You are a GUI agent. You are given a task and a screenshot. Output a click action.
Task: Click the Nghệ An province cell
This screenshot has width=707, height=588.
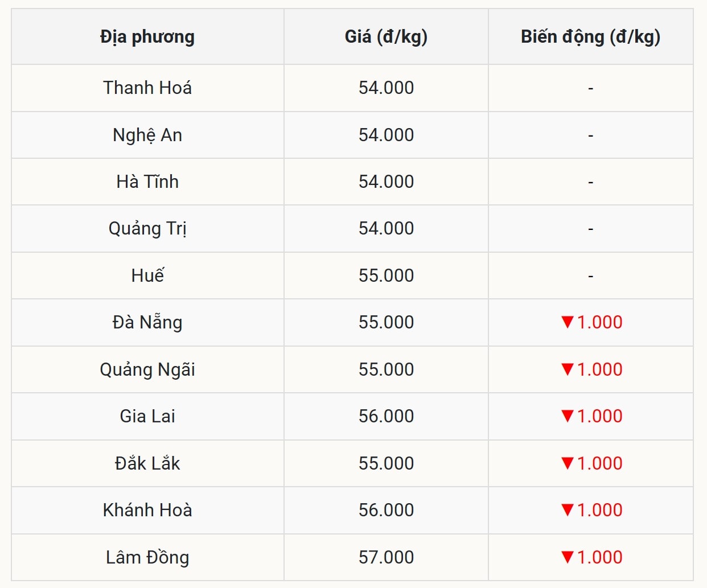147,135
